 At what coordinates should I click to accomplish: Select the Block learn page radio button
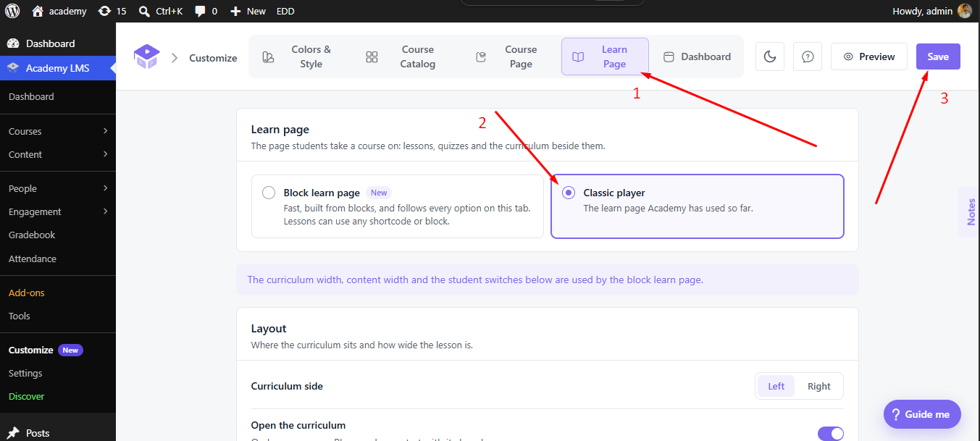point(269,193)
